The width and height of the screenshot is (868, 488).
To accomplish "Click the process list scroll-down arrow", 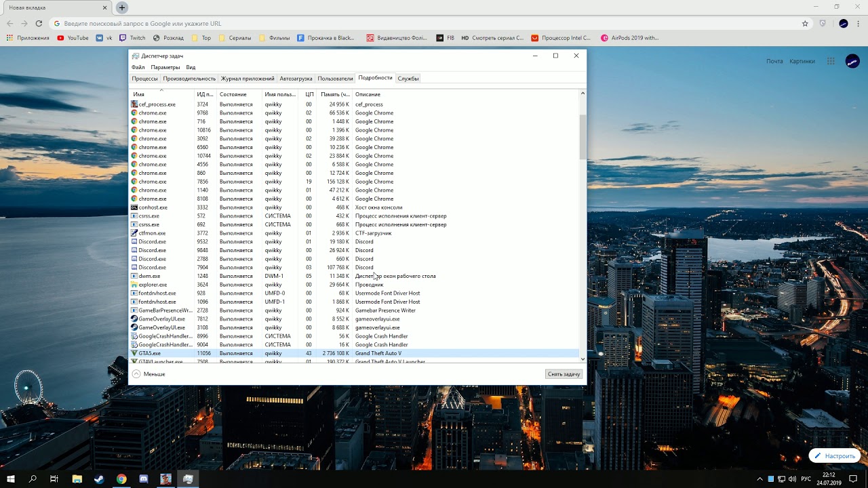I will (x=582, y=359).
